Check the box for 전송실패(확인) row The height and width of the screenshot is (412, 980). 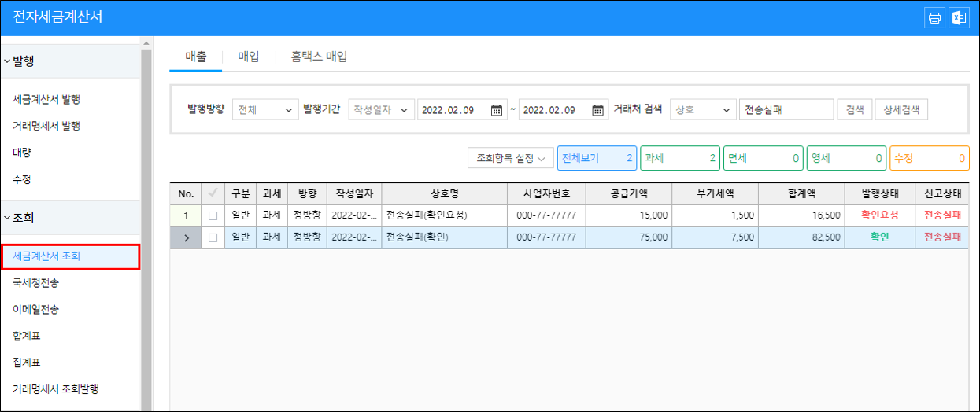[213, 237]
